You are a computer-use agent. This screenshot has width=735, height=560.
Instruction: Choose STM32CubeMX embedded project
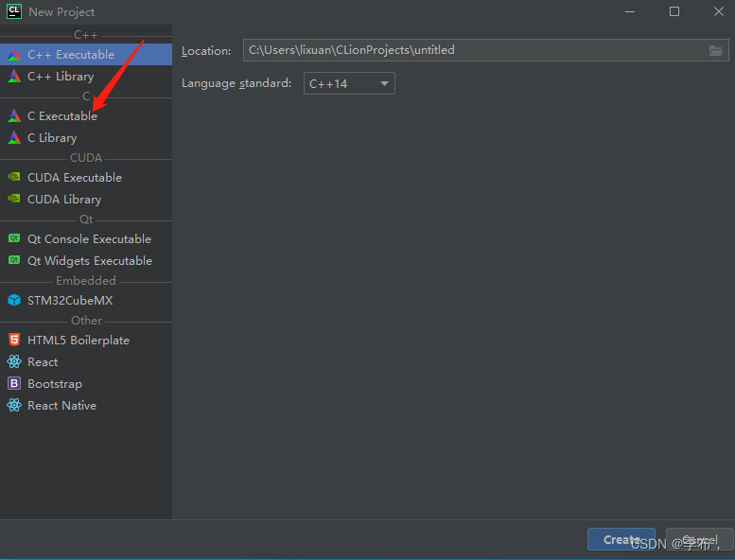pos(86,301)
